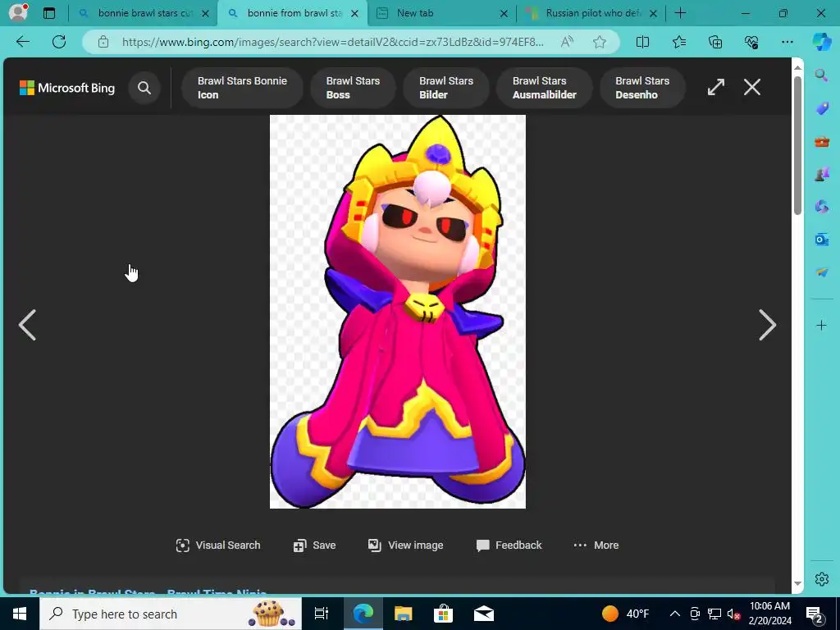
Task: Switch to 'Russian pilot who def' tab
Action: pyautogui.click(x=591, y=13)
